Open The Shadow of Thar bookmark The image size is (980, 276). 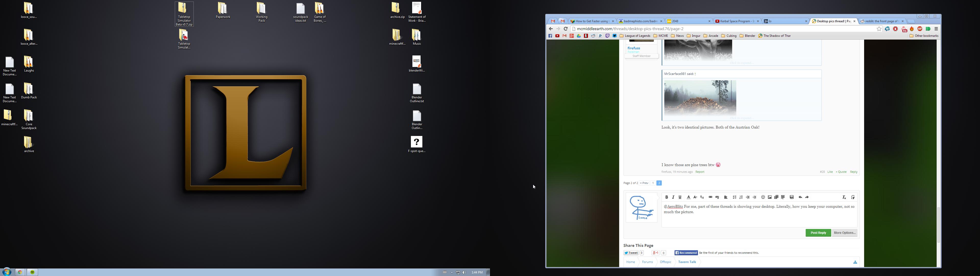[774, 36]
